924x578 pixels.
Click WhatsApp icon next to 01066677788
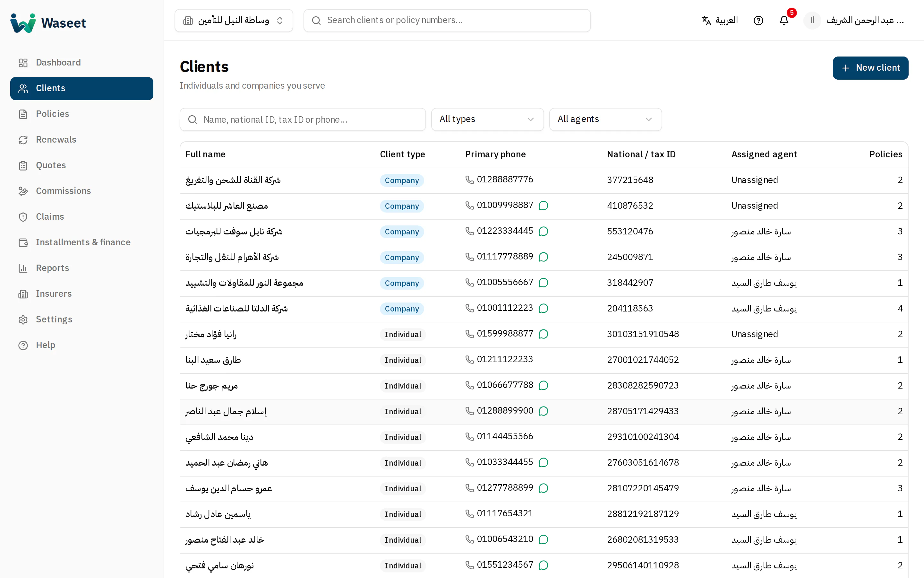(543, 385)
